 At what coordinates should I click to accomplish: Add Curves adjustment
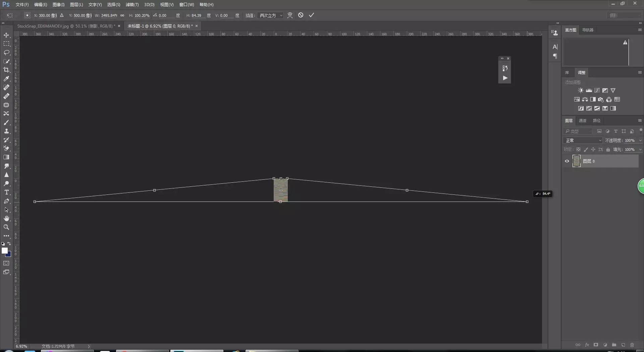597,90
